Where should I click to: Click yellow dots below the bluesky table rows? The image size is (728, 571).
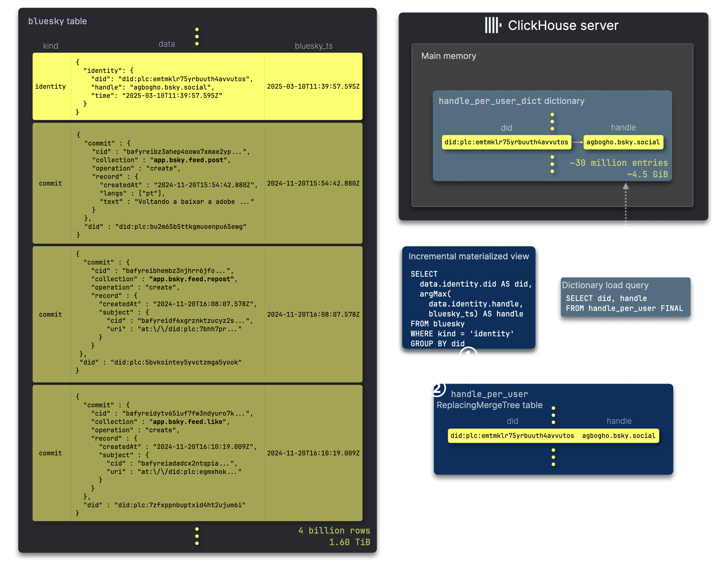(197, 536)
